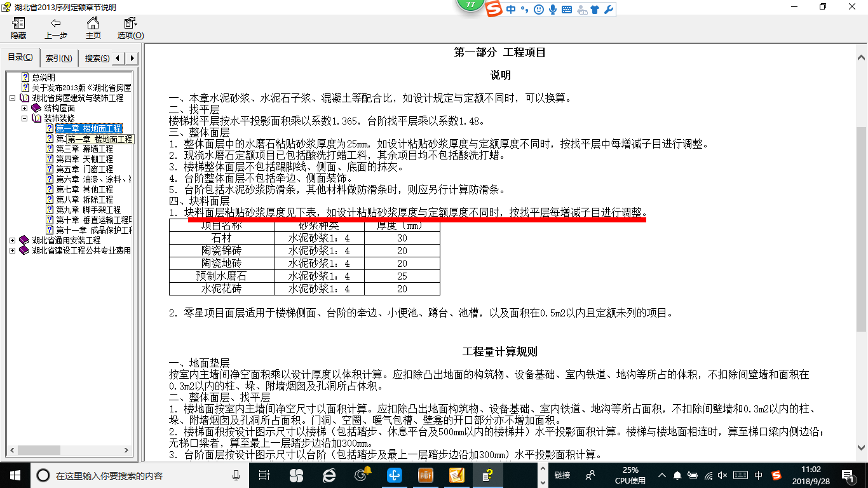Select 第一章 楼地面工程 in the tree

click(88, 128)
